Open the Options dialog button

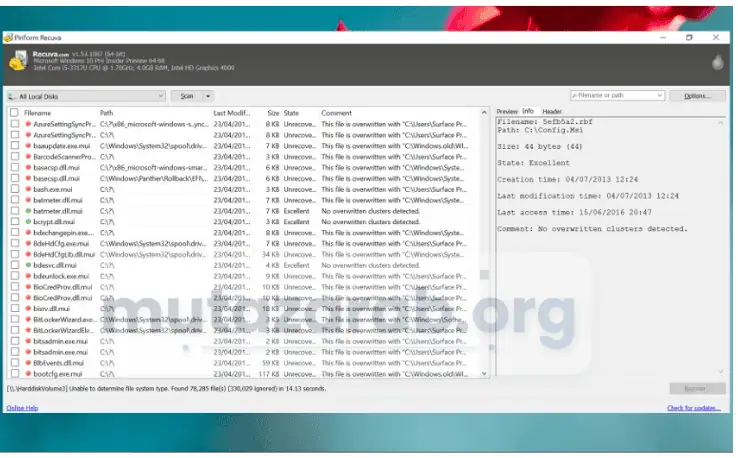click(x=698, y=96)
